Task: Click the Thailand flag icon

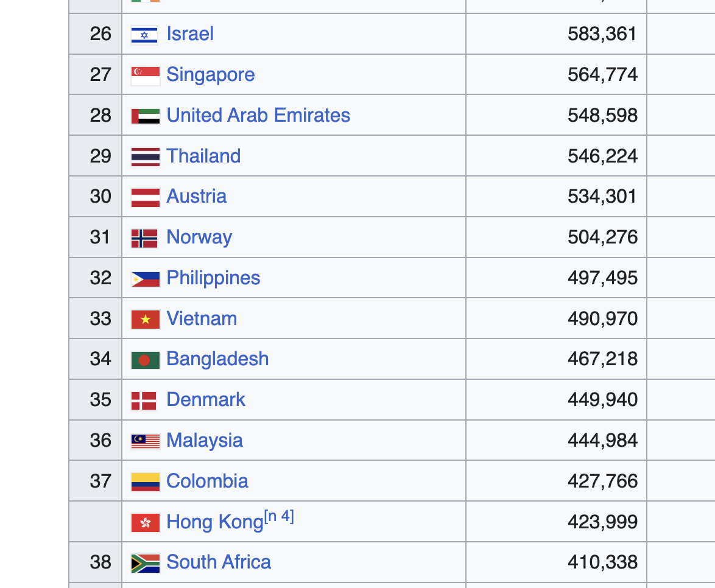Action: [146, 157]
